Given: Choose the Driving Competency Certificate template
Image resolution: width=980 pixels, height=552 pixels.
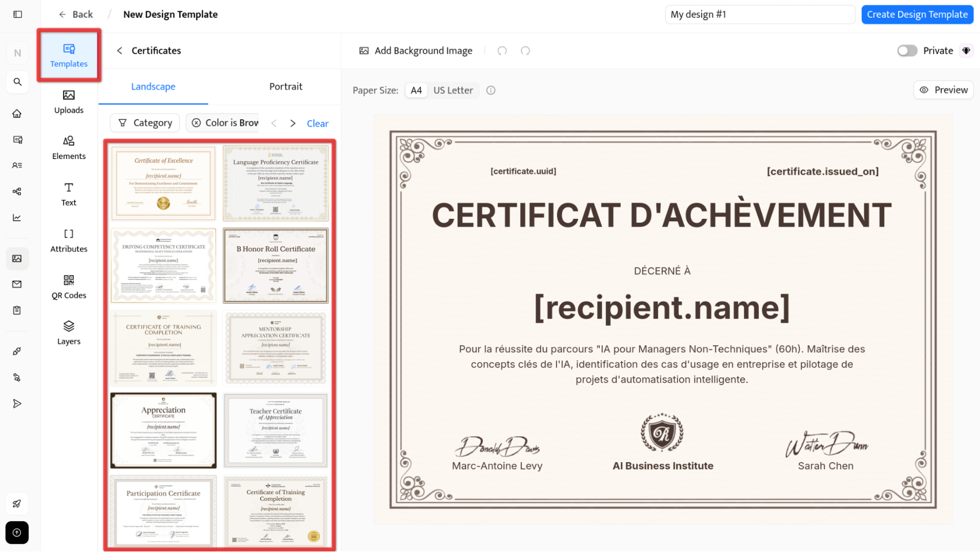Looking at the screenshot, I should click(163, 265).
